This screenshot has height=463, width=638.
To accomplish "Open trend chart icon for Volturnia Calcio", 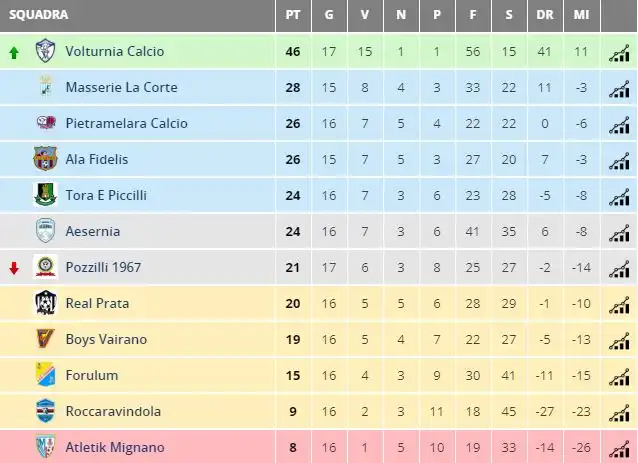I will tap(619, 53).
